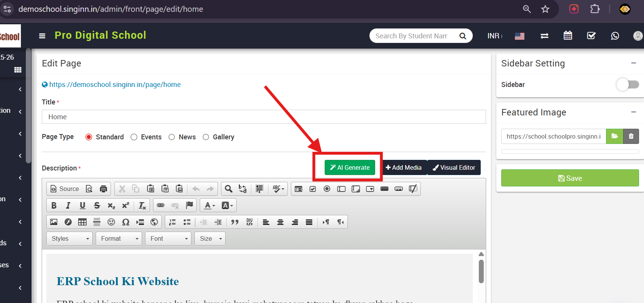Insert a table using the table icon
Screen dimensions: 644x303
(x=82, y=222)
